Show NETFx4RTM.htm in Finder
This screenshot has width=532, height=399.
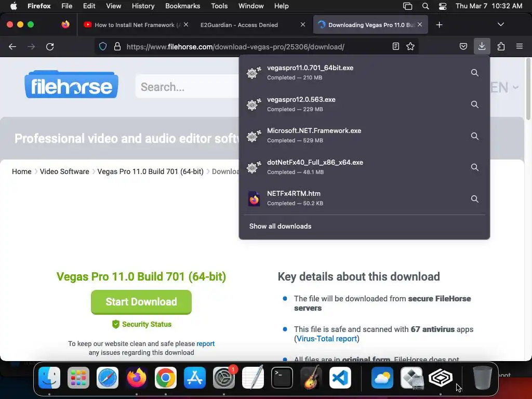coord(475,199)
